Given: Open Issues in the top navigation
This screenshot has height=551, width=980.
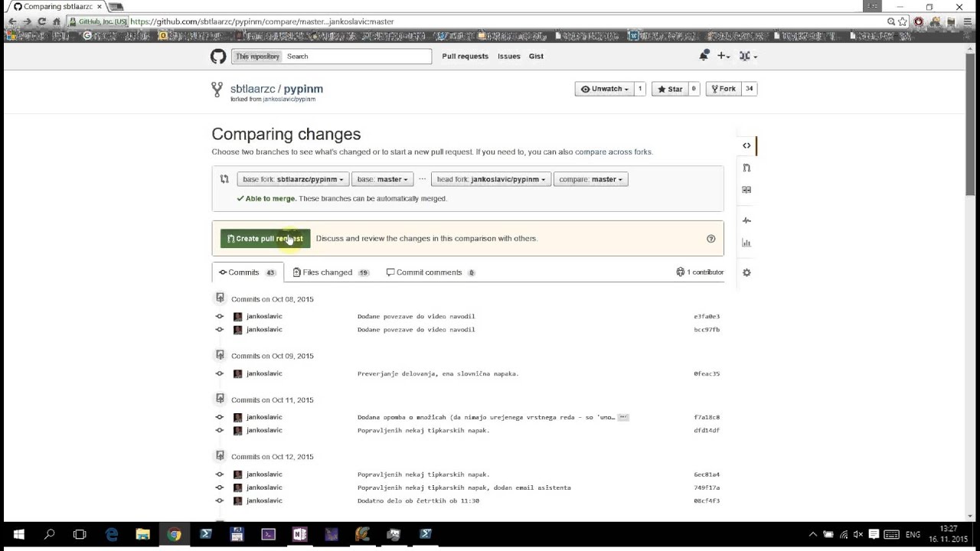Looking at the screenshot, I should coord(508,56).
